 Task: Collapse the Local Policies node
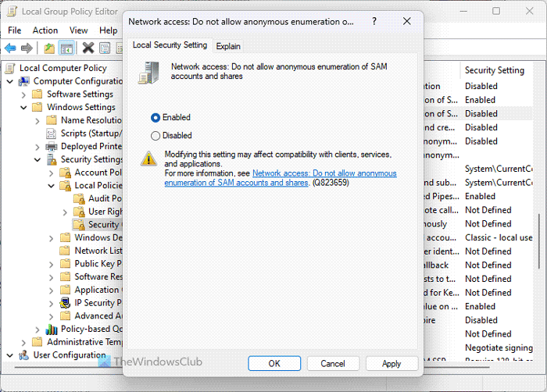pyautogui.click(x=52, y=186)
